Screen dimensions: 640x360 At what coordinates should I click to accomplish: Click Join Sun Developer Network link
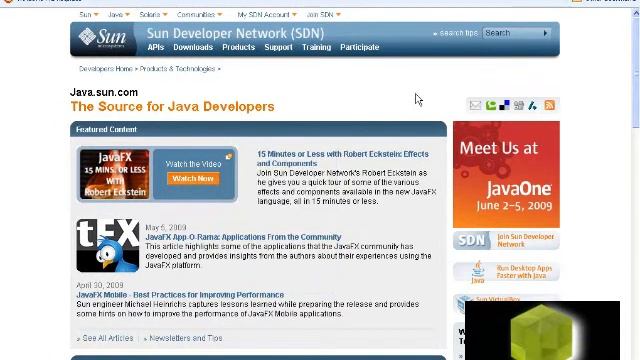pos(525,240)
